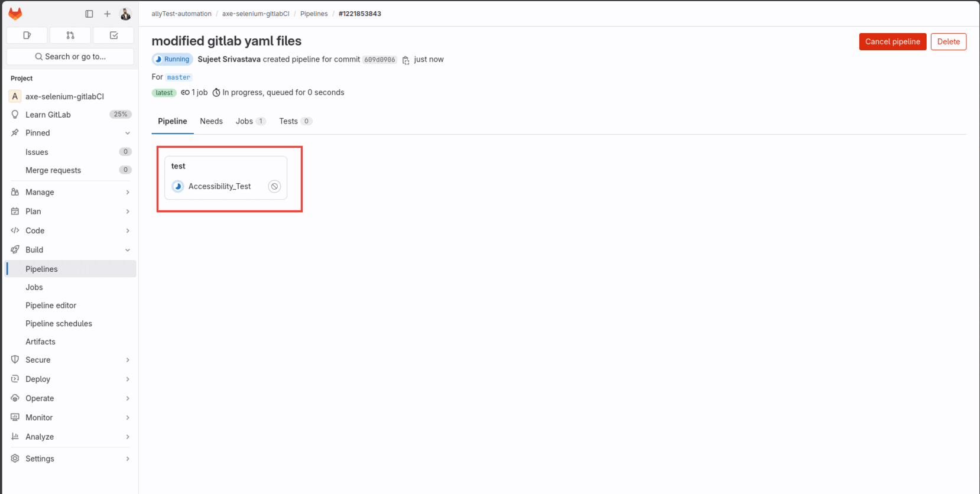
Task: Click the Code brackets icon
Action: (x=15, y=230)
